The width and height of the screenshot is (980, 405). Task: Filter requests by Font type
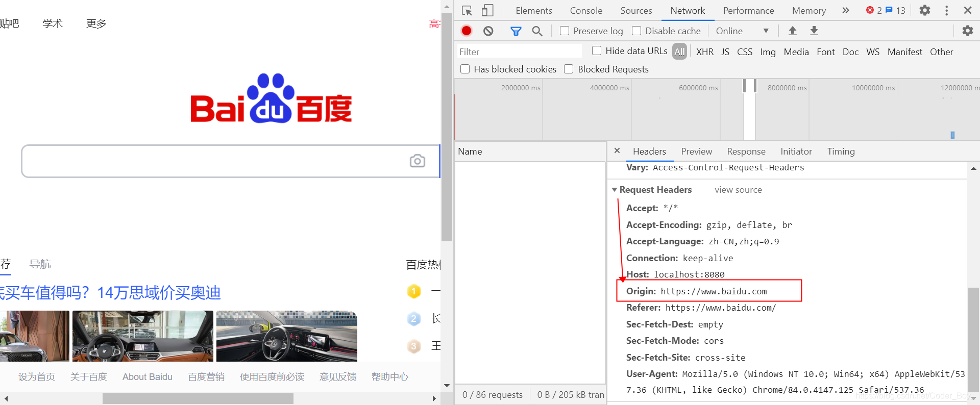click(826, 52)
